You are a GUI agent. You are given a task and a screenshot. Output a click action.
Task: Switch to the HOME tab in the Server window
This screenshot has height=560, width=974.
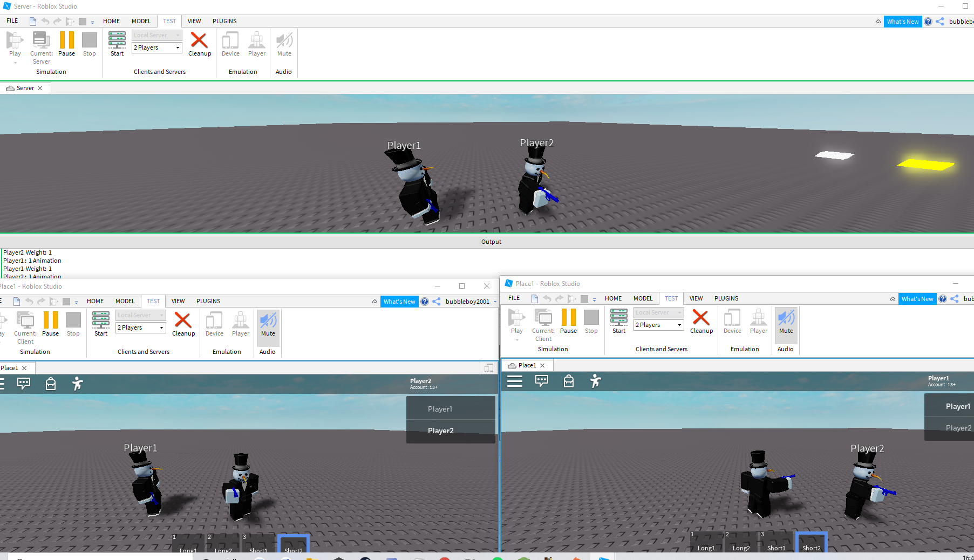tap(112, 21)
